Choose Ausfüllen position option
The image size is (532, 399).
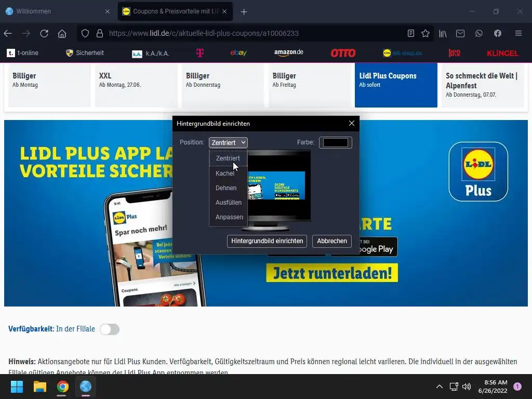229,203
